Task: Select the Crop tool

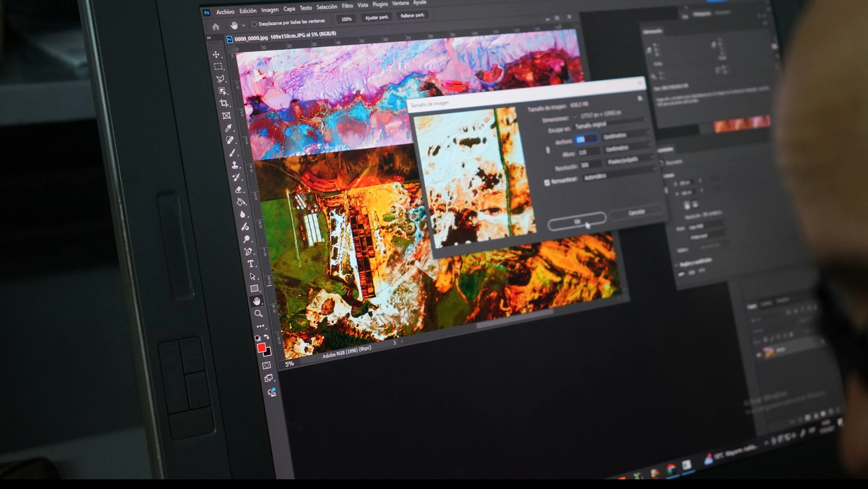Action: tap(224, 103)
